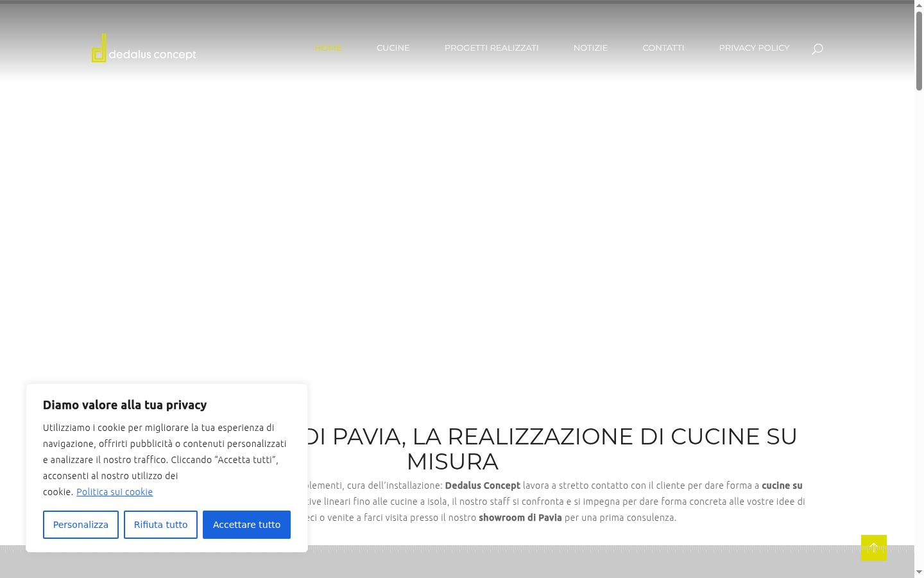Open the Cucine menu item
The width and height of the screenshot is (924, 578).
(393, 48)
